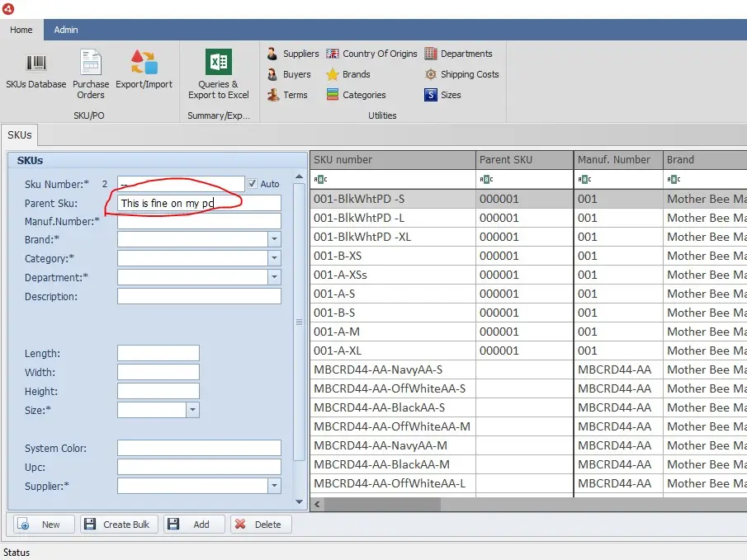The image size is (747, 560).
Task: Sort by the SKU number column header
Action: click(393, 160)
